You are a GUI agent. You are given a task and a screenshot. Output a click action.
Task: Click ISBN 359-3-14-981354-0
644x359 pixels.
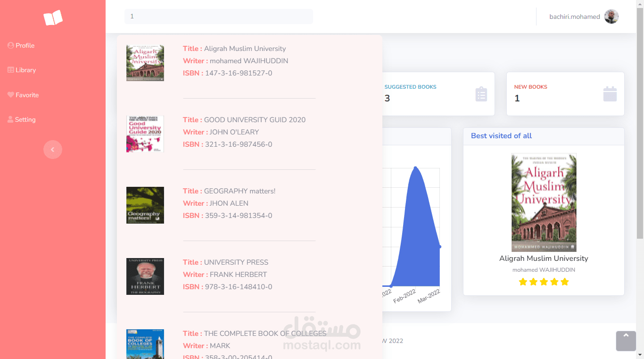pos(239,216)
